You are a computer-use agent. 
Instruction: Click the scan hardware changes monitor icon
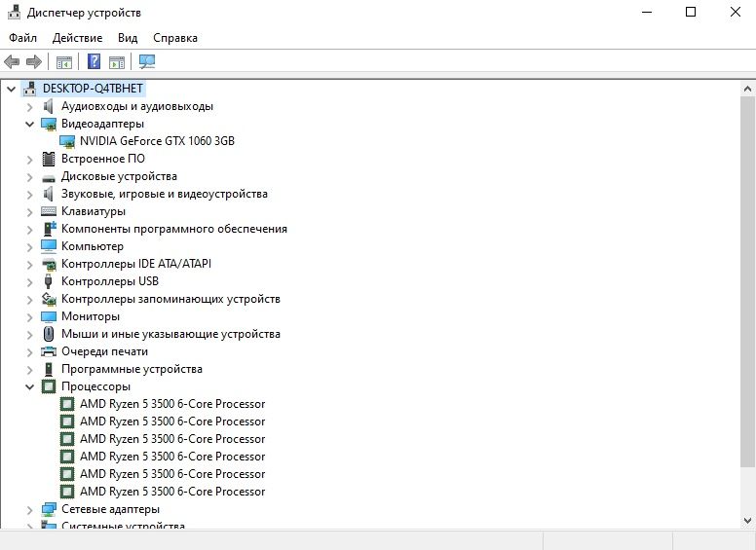tap(147, 61)
